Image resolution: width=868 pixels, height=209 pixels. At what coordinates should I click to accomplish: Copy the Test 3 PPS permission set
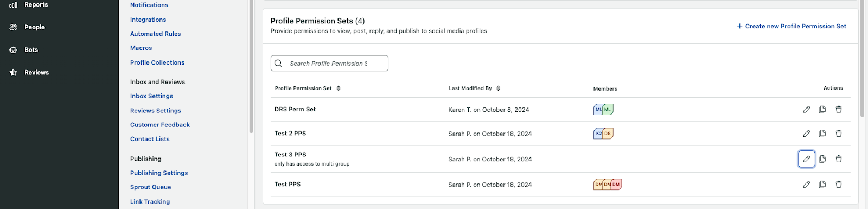pos(822,159)
